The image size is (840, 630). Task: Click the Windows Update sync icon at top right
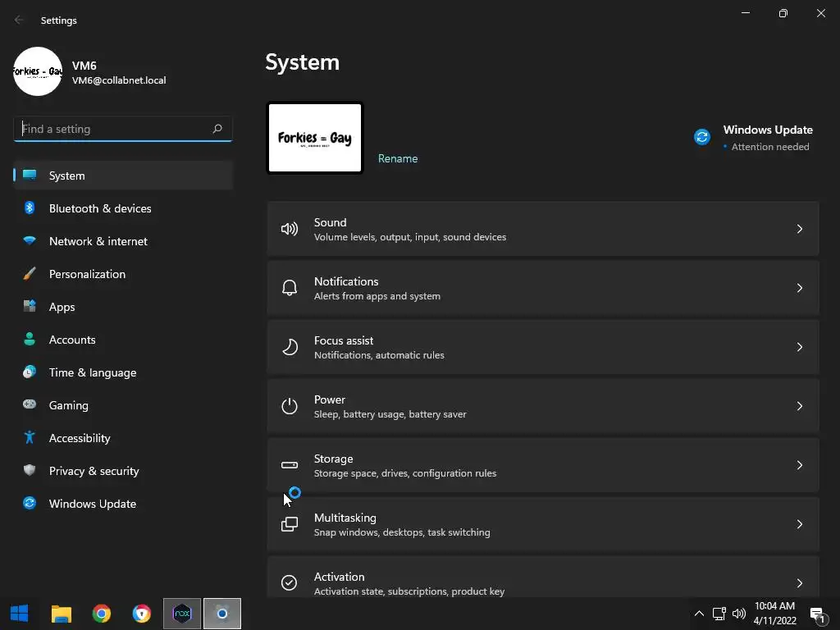702,137
